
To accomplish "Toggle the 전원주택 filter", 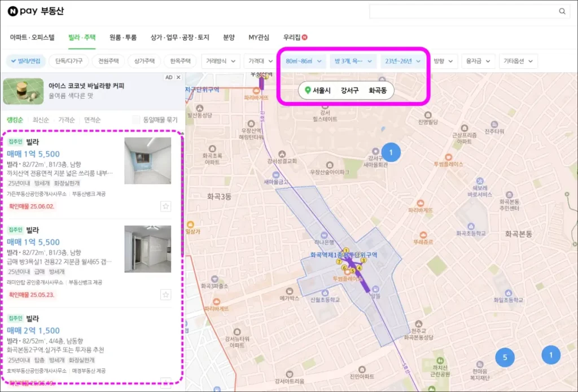I will click(108, 61).
